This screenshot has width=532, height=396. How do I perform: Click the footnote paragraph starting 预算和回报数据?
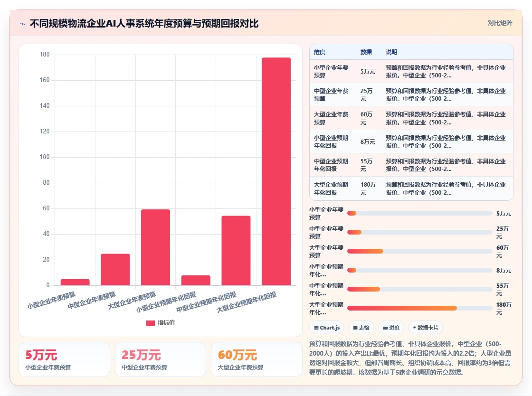(410, 358)
